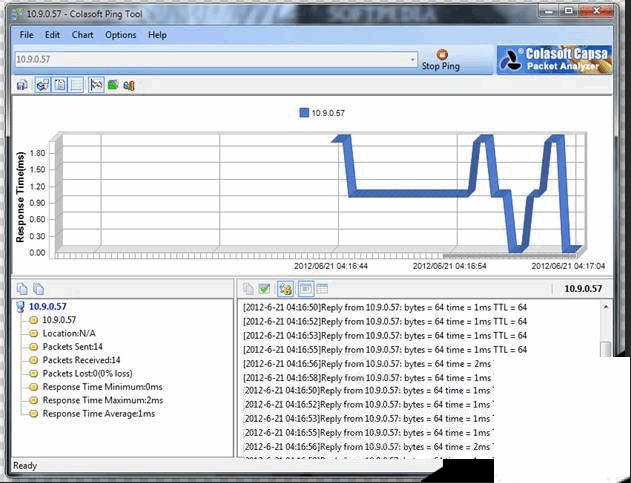Image resolution: width=631 pixels, height=483 pixels.
Task: Select the line chart type icon
Action: 96,85
